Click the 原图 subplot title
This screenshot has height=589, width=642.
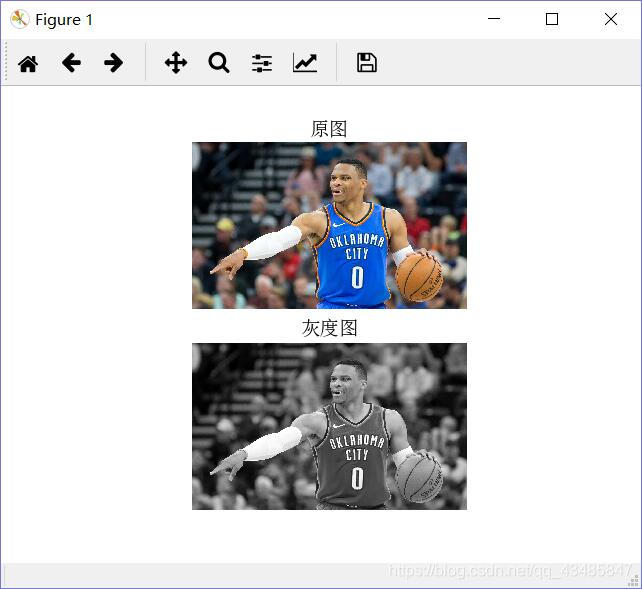329,129
